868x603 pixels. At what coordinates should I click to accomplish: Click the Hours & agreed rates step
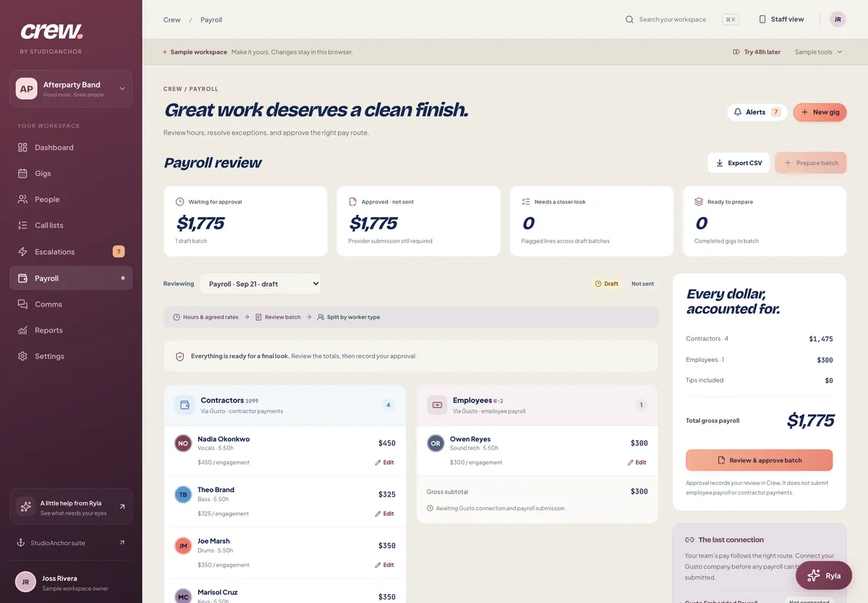(x=205, y=317)
